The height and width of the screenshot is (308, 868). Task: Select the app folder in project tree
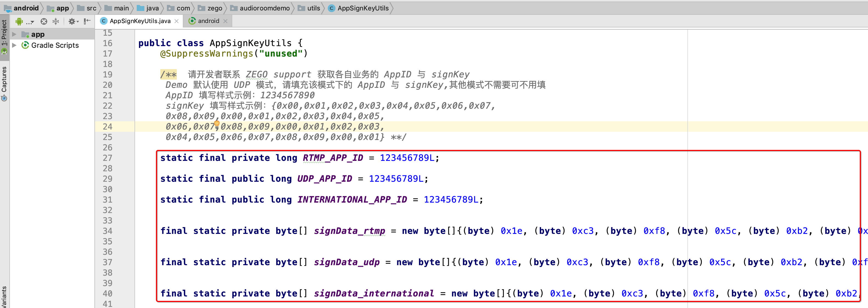pyautogui.click(x=38, y=34)
